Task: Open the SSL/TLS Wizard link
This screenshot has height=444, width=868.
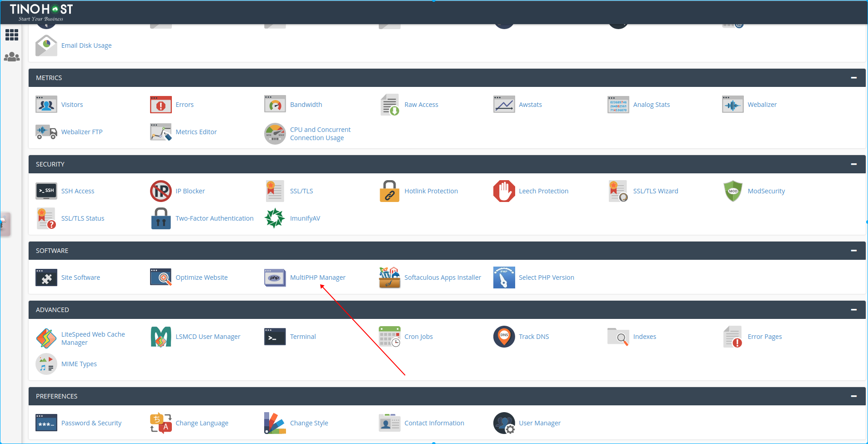Action: point(656,191)
